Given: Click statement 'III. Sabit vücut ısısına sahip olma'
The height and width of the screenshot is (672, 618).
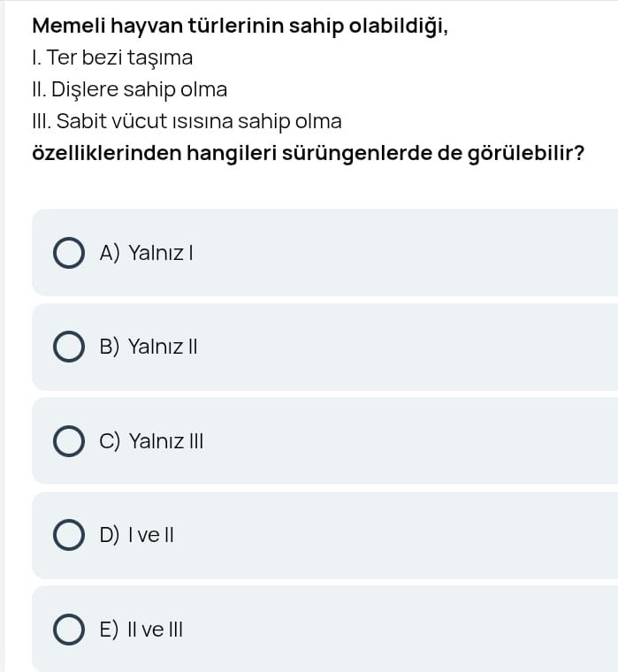Looking at the screenshot, I should 187,121.
